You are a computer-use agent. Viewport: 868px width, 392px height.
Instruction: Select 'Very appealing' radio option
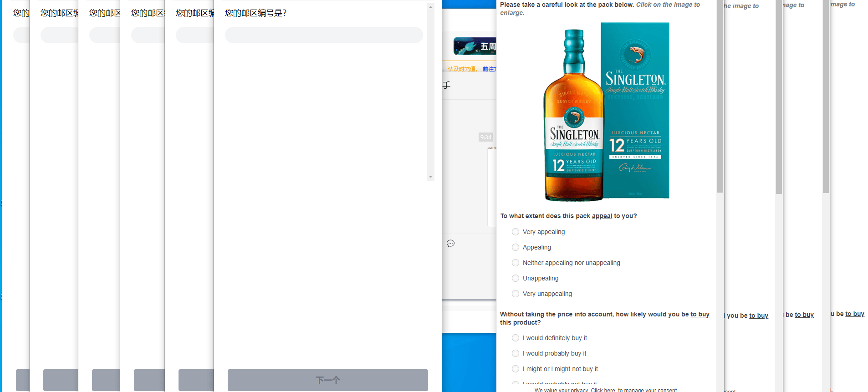(516, 232)
